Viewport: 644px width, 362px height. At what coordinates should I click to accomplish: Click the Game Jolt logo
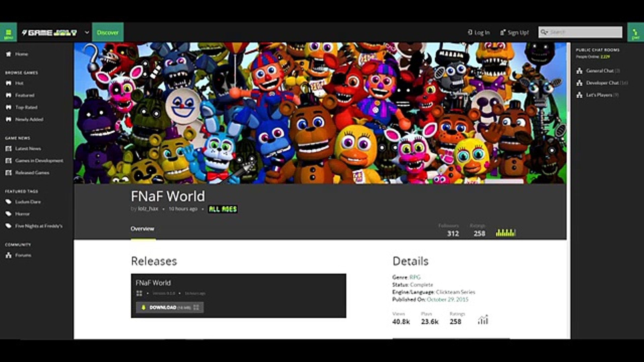click(49, 33)
